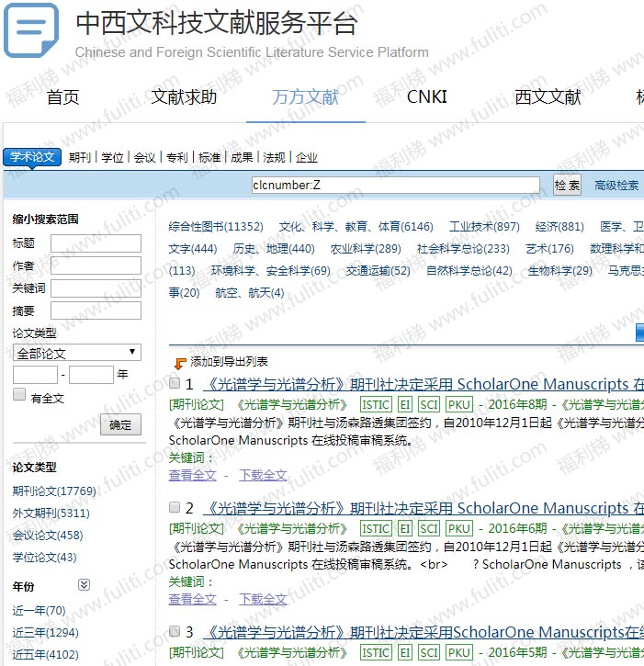
Task: Click 下载全文 for result 2
Action: pos(263,599)
